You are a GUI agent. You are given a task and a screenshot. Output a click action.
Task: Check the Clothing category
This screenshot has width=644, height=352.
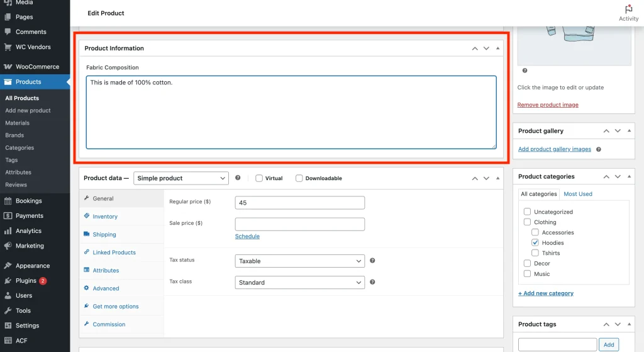[x=527, y=222]
